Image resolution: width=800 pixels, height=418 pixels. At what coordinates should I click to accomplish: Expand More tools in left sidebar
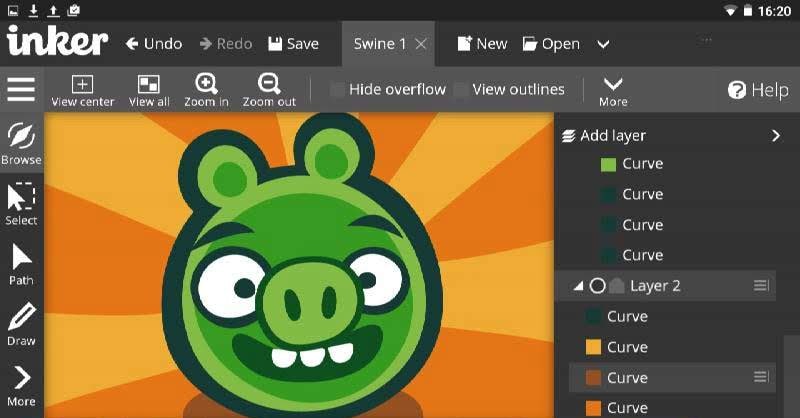21,385
